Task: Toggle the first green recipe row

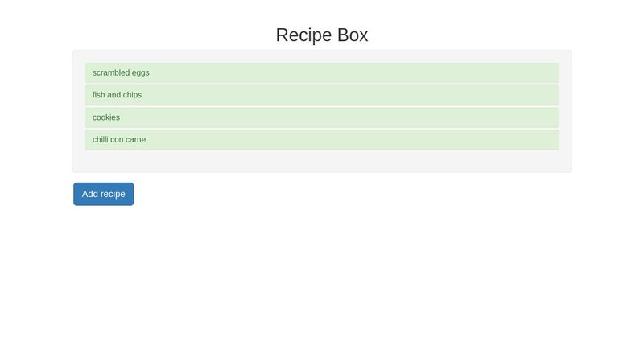Action: click(321, 72)
